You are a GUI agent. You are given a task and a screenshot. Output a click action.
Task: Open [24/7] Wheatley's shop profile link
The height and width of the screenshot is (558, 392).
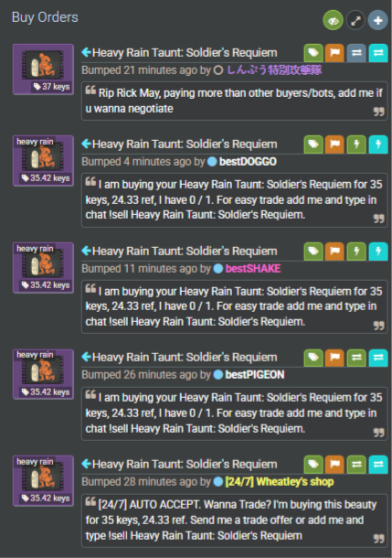click(280, 482)
